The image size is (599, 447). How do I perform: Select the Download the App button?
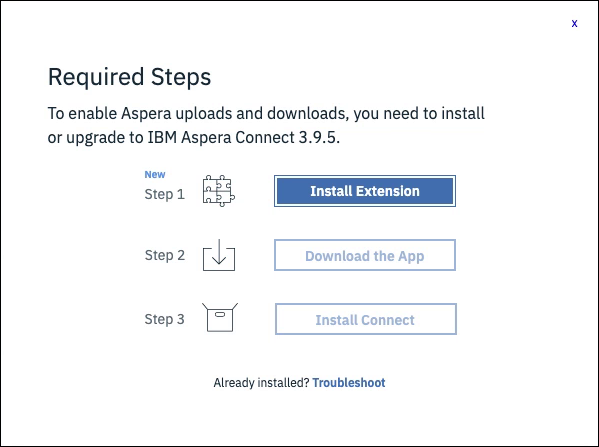(x=365, y=255)
